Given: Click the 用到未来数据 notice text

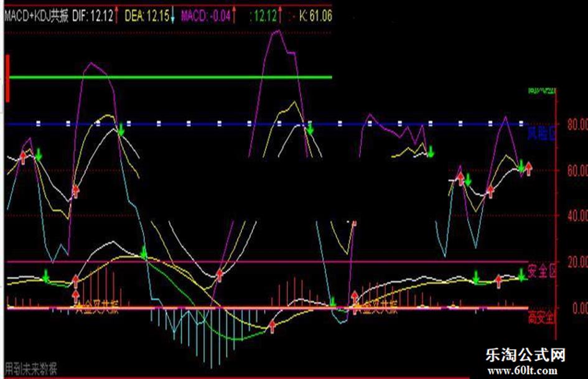Looking at the screenshot, I should pyautogui.click(x=31, y=369).
